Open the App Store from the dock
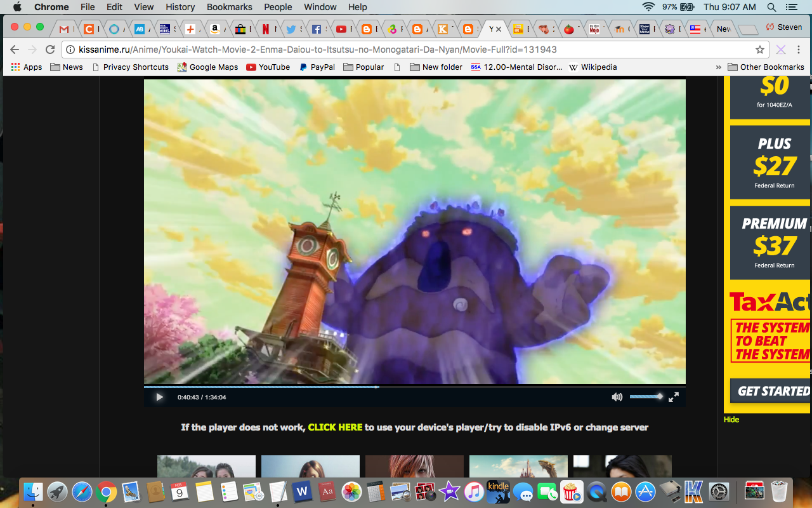 tap(645, 491)
